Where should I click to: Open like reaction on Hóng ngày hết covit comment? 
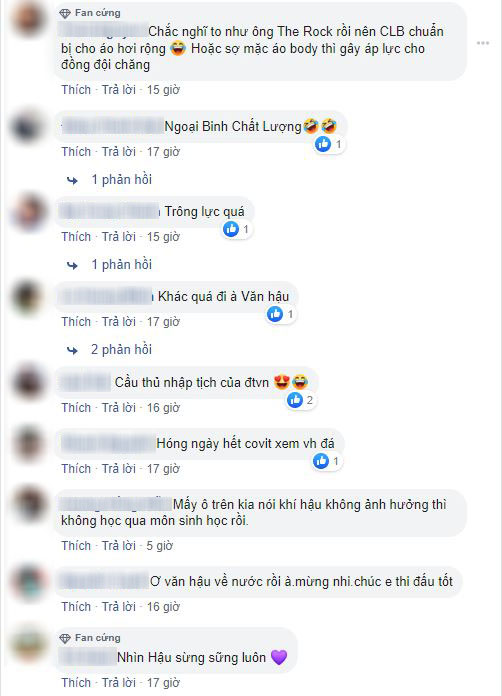(327, 461)
